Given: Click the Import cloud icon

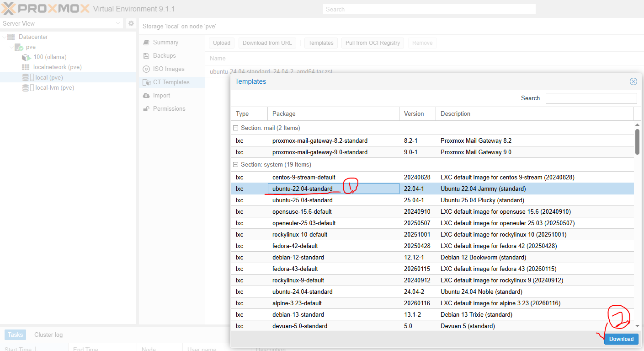Looking at the screenshot, I should coord(146,95).
